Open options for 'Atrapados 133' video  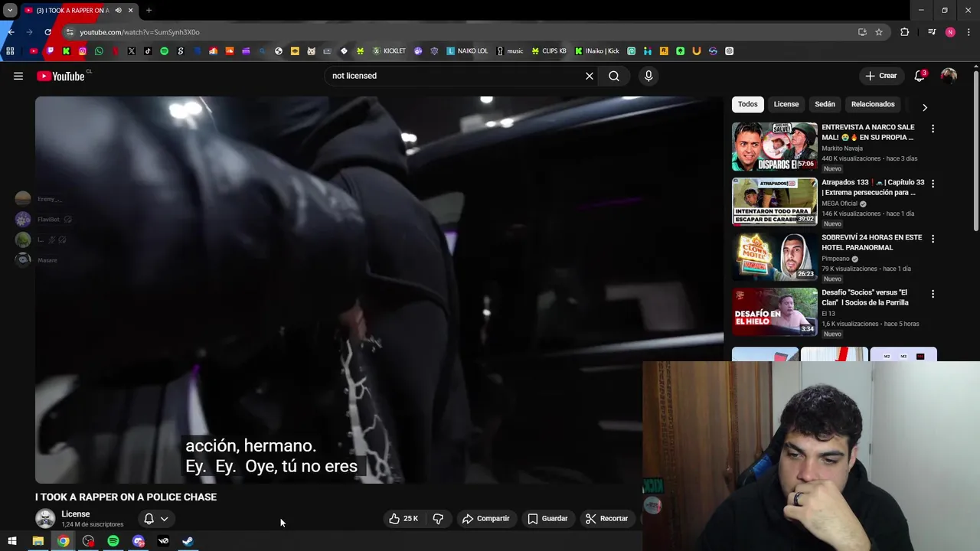tap(933, 184)
